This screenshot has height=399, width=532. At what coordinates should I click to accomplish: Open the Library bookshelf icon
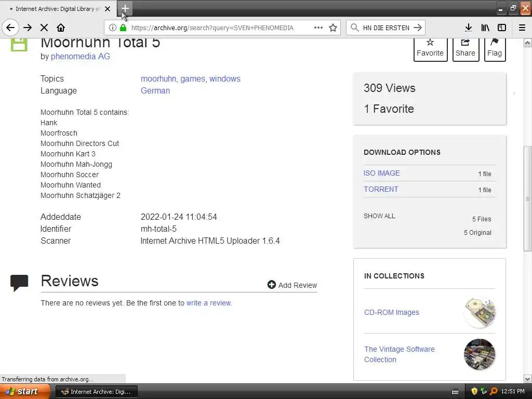(x=485, y=28)
